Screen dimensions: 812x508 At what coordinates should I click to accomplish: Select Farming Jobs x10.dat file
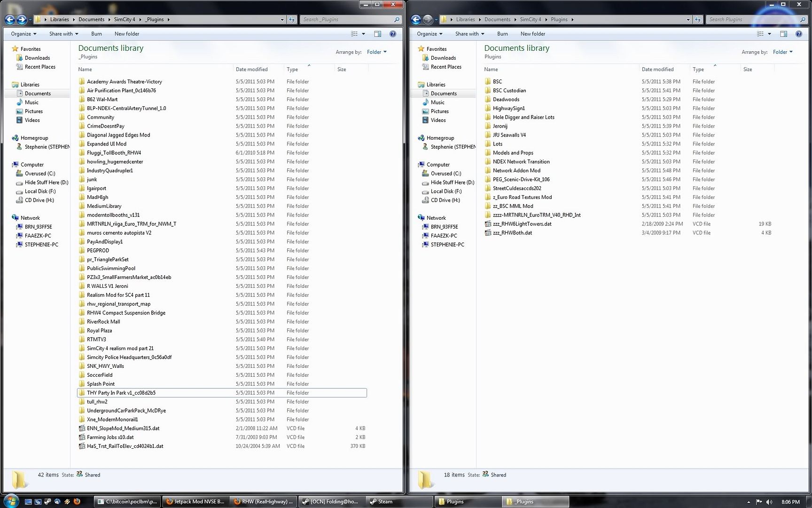[110, 437]
